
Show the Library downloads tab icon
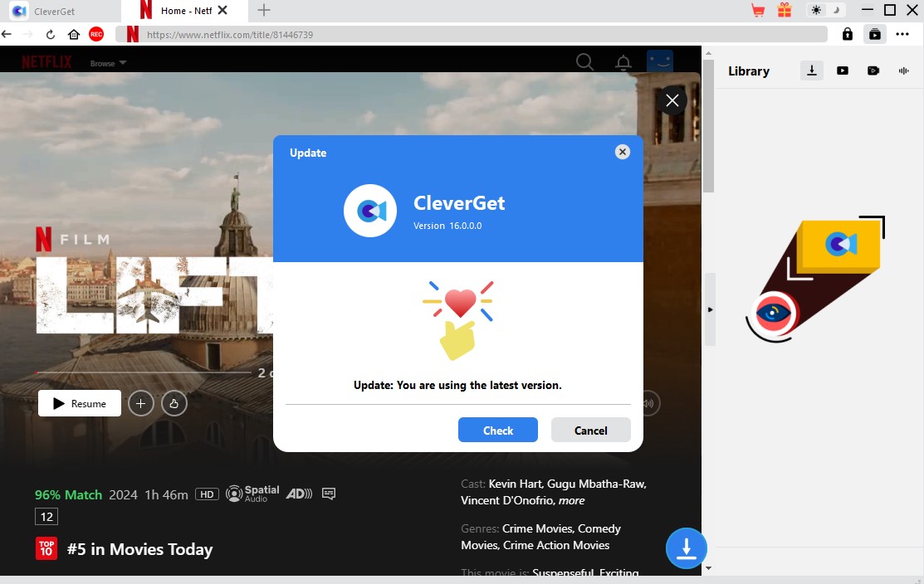click(x=811, y=71)
